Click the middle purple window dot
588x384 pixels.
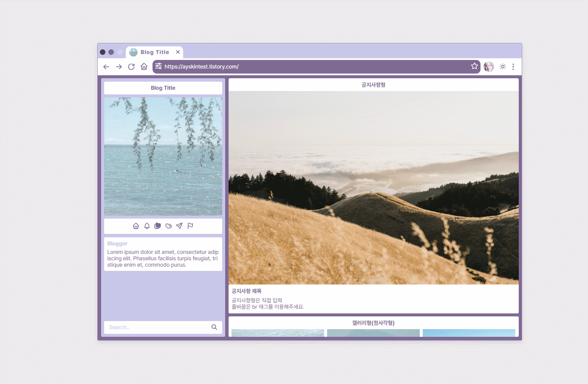click(x=111, y=52)
